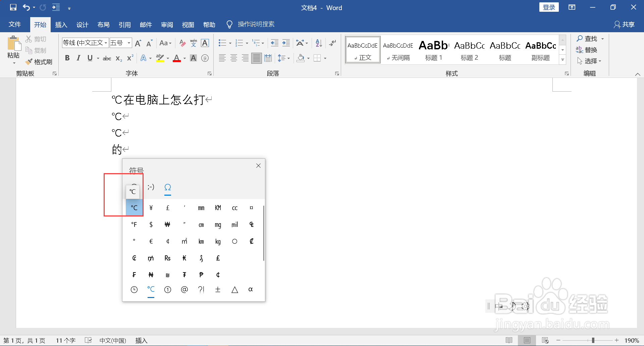Screen dimensions: 644x346
Task: Sort the selected text A to Z
Action: coord(319,43)
